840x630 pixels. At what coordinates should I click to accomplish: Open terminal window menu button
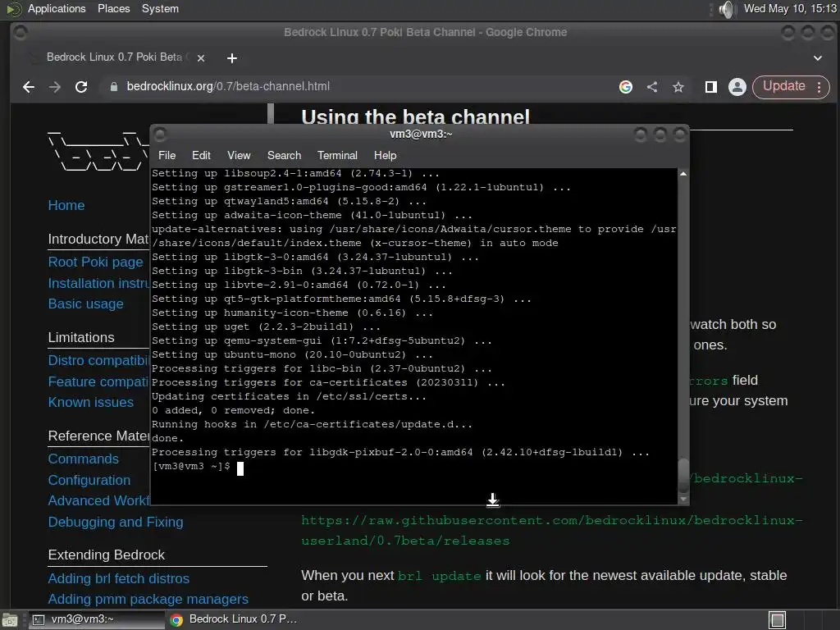click(x=160, y=134)
